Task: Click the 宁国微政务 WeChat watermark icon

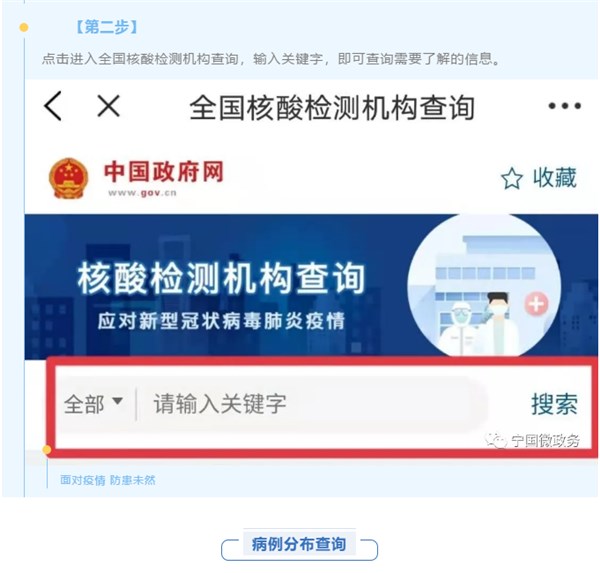Action: tap(496, 440)
